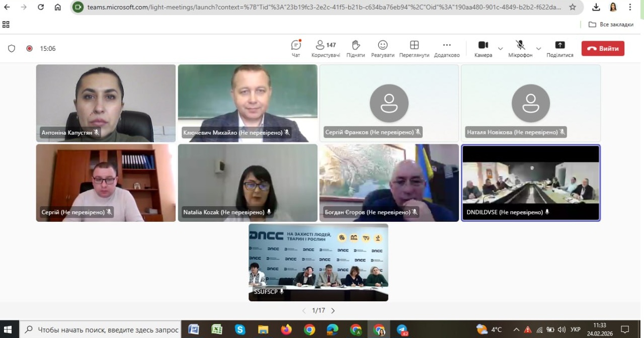Share screen using Поділитися icon
Viewport: 644px width, 338px height.
[559, 48]
